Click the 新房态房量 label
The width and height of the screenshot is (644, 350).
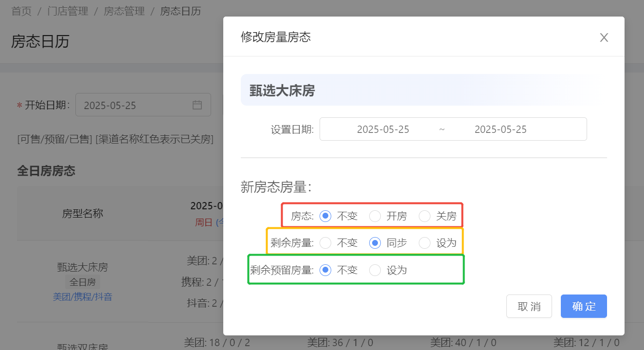point(276,187)
